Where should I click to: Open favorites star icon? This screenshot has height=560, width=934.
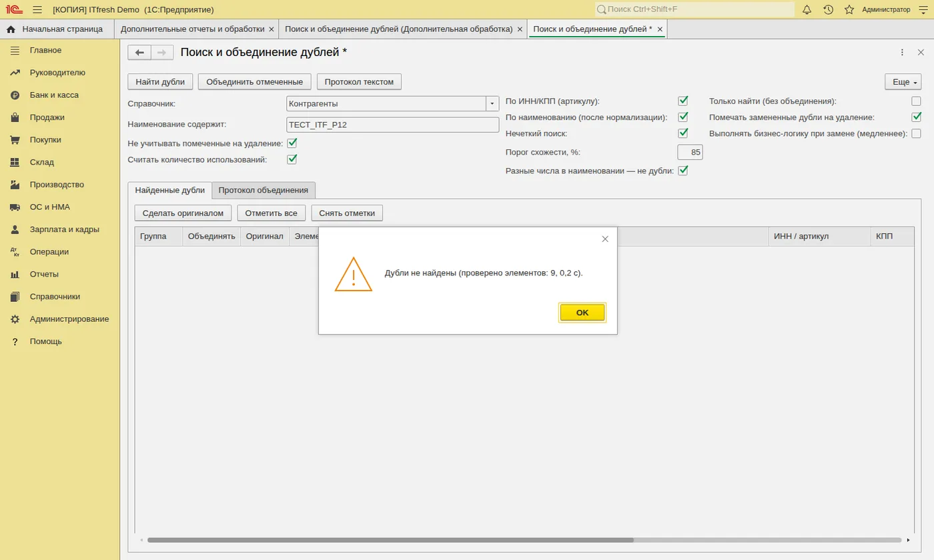849,9
